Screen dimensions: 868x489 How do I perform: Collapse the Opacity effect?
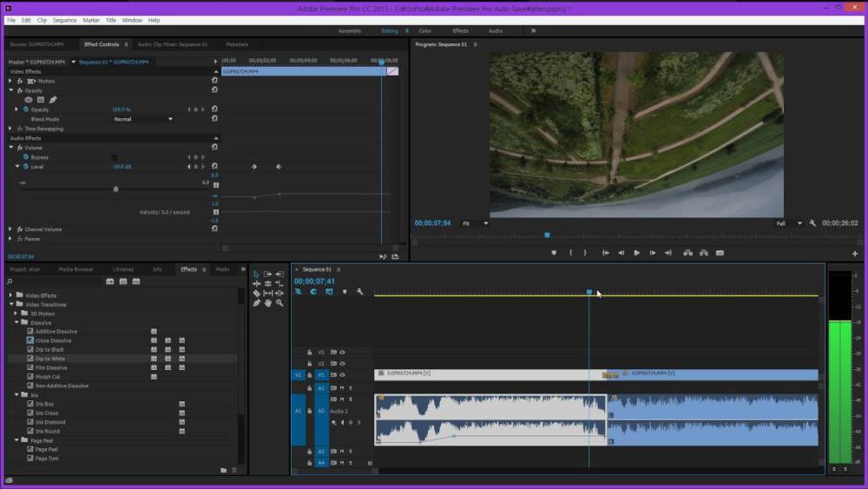(x=10, y=90)
